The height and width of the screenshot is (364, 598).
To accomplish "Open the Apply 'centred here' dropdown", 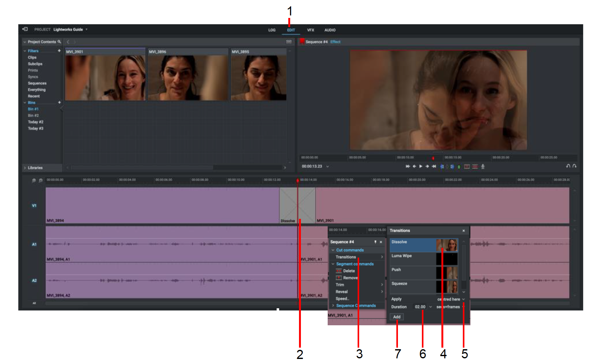I will point(463,299).
